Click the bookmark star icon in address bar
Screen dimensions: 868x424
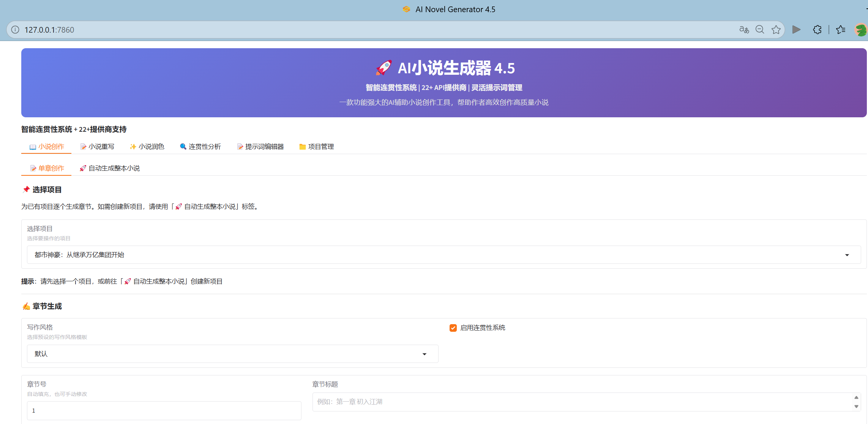(776, 30)
